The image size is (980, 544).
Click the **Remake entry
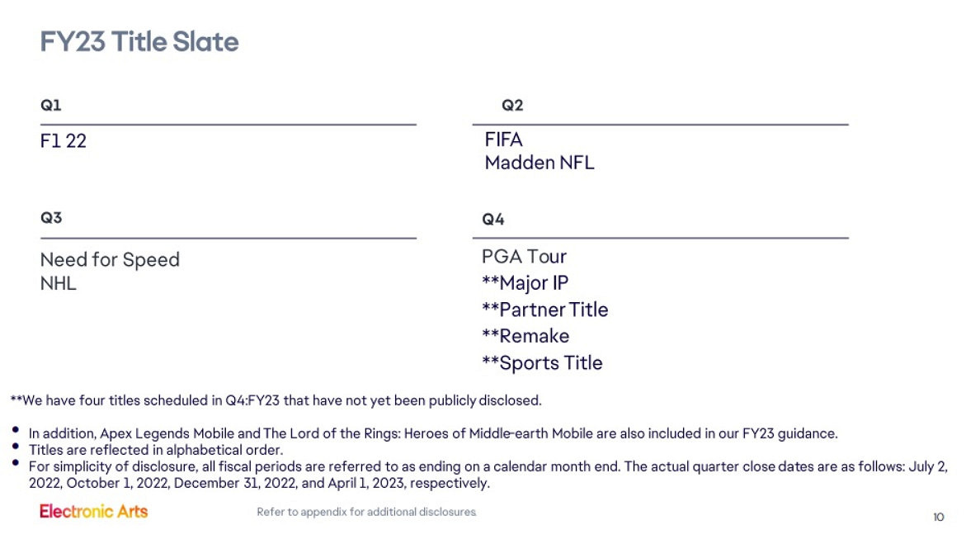pyautogui.click(x=525, y=336)
